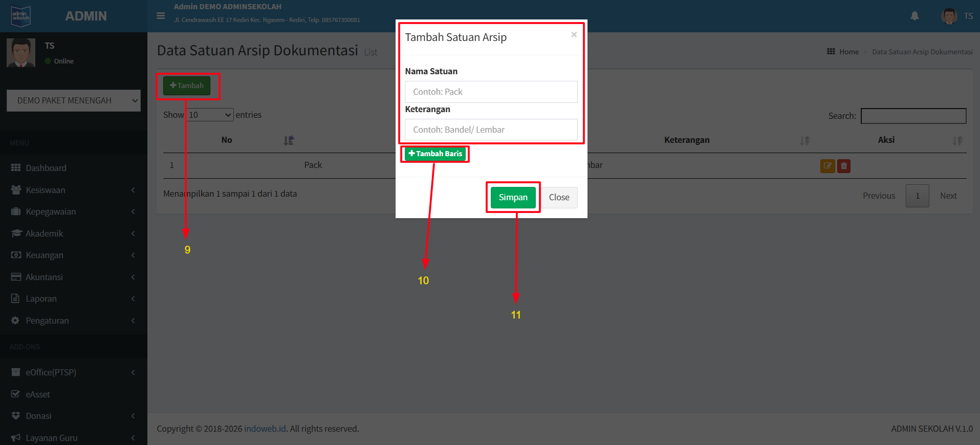Screen dimensions: 980x445
Task: Open the Show entries count dropdown
Action: click(x=210, y=115)
